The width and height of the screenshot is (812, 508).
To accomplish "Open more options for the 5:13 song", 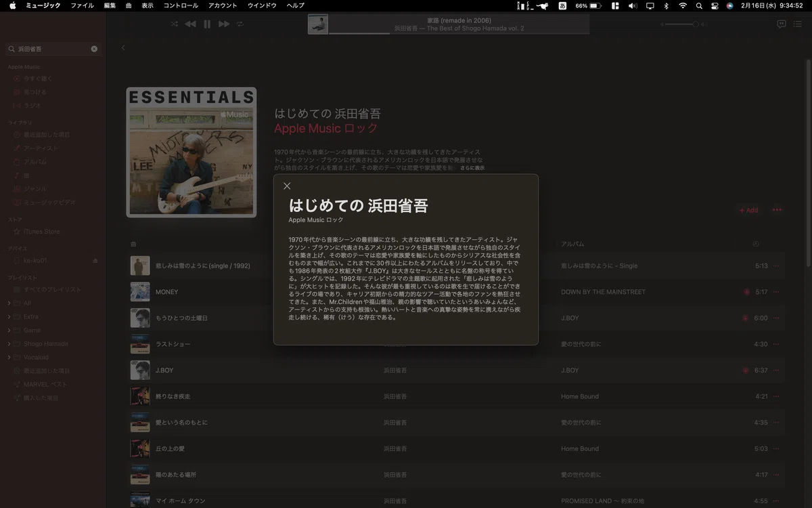I will [776, 266].
